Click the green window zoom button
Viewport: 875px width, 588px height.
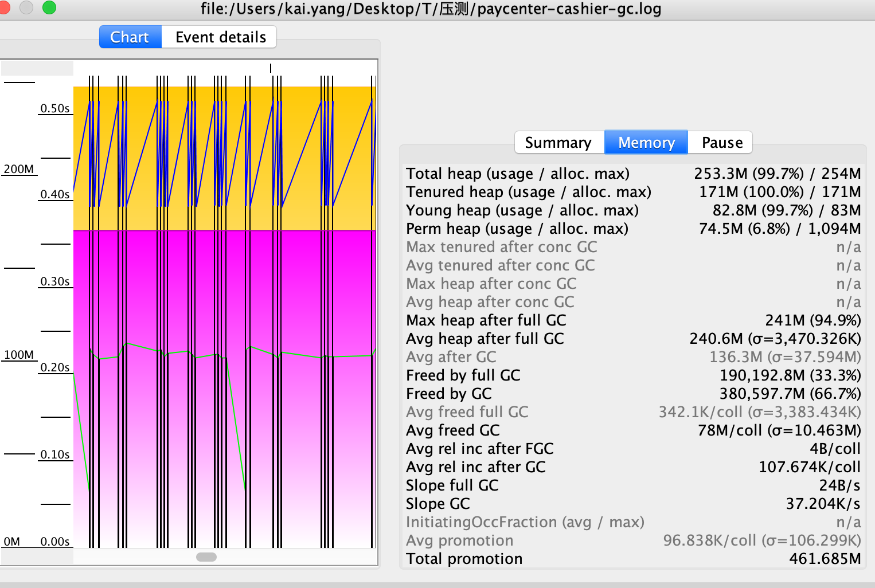49,7
